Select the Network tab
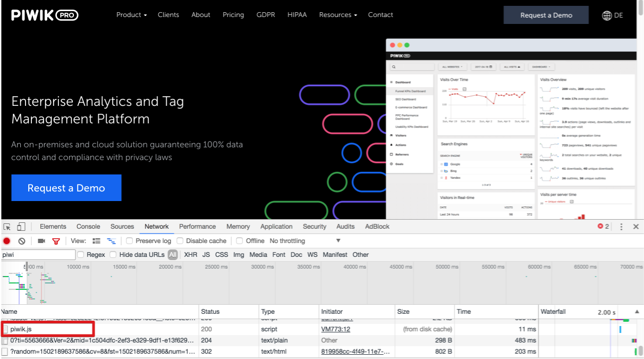Screen dimensions: 644x359 pyautogui.click(x=157, y=227)
